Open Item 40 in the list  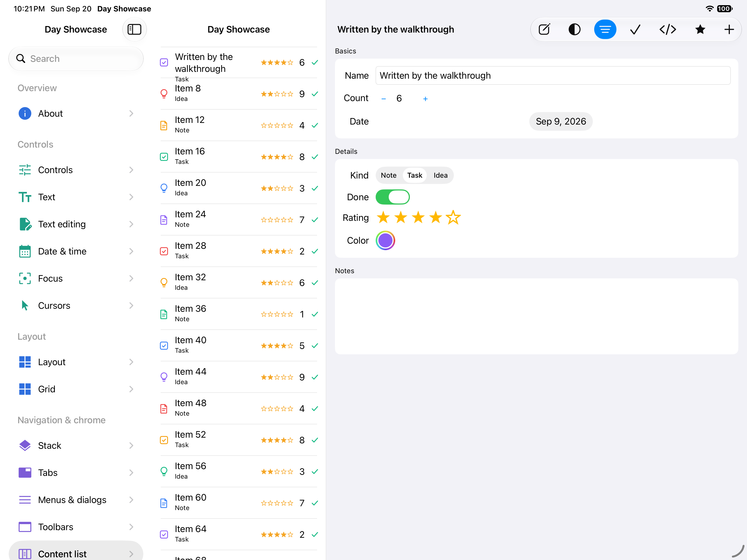(238, 346)
